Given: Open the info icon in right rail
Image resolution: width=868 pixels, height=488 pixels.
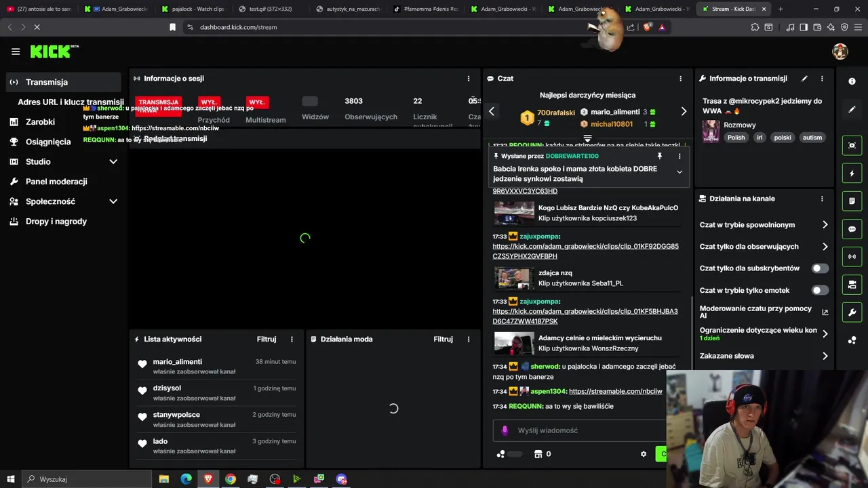Looking at the screenshot, I should [x=852, y=81].
